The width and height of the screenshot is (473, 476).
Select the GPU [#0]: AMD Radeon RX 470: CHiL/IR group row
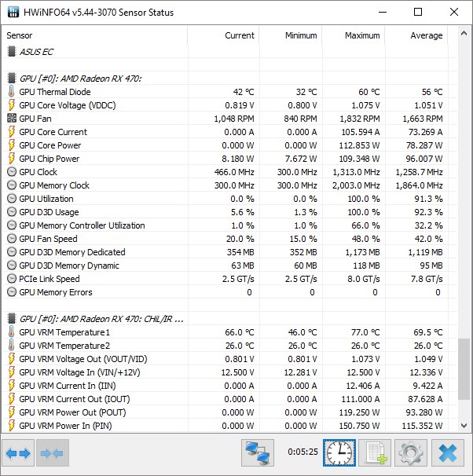coord(229,319)
